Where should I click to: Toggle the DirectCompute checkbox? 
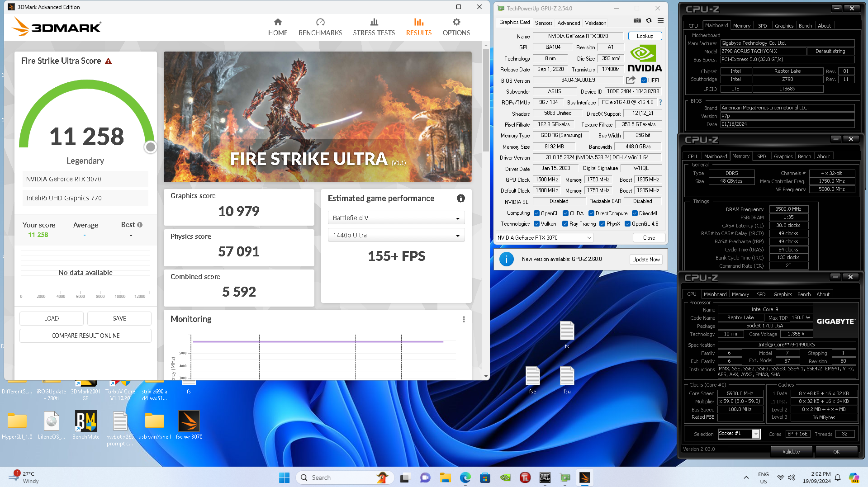[x=591, y=213]
